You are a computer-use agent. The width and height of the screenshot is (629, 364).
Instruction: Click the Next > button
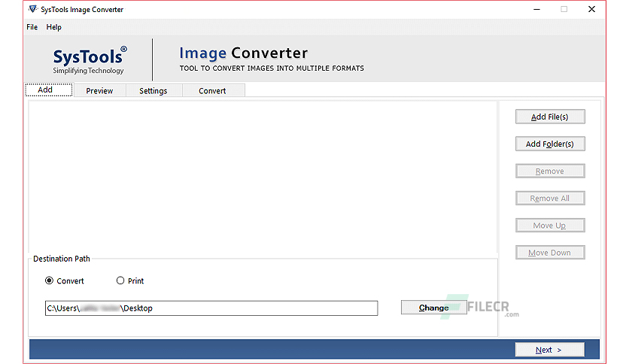549,350
